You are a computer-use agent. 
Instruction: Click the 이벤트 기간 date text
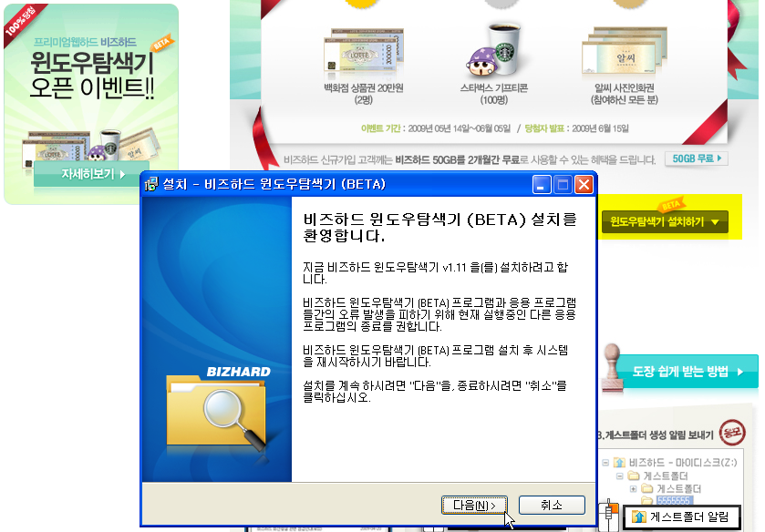435,128
